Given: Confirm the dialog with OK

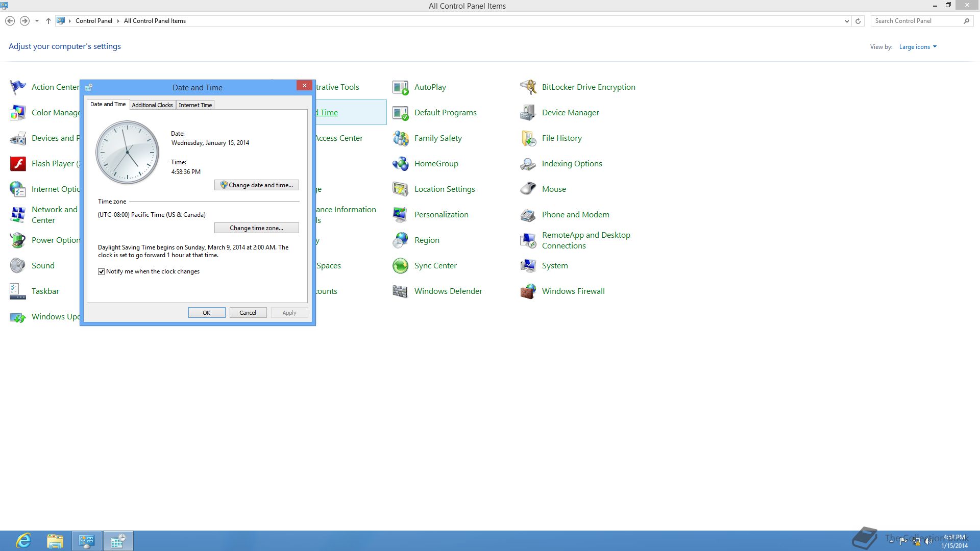Looking at the screenshot, I should (207, 313).
